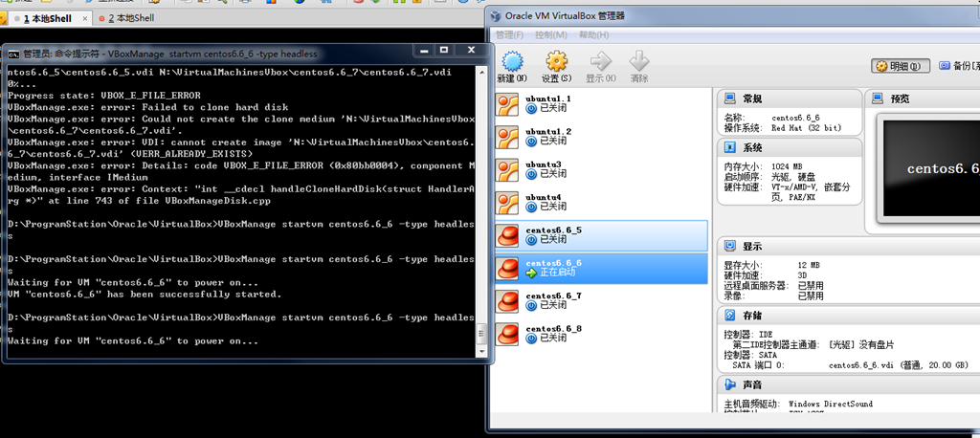Click the command prompt window title text
Screen dimensions: 980x438
170,55
